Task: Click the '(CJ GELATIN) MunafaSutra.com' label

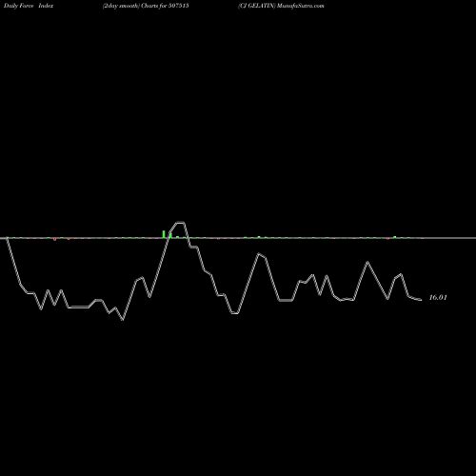Action: (x=281, y=6)
